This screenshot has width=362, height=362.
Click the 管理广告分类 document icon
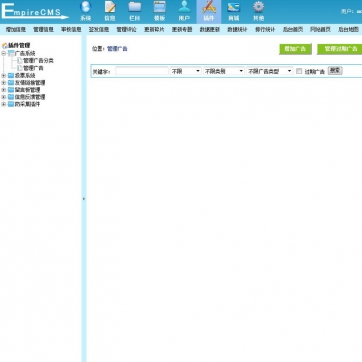[x=20, y=61]
